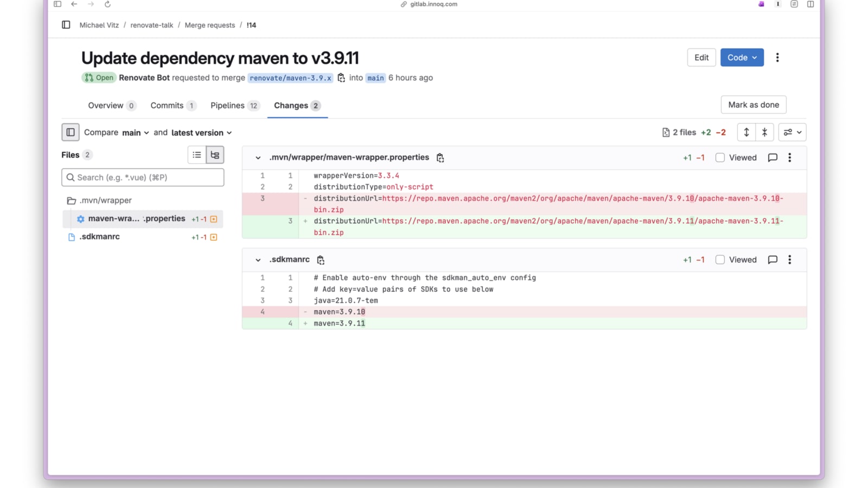The height and width of the screenshot is (488, 868).
Task: Toggle the file browser panel icon beside Compare
Action: click(x=71, y=132)
